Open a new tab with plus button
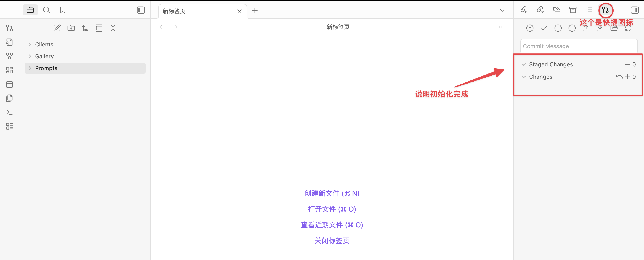This screenshot has width=644, height=260. click(x=255, y=10)
